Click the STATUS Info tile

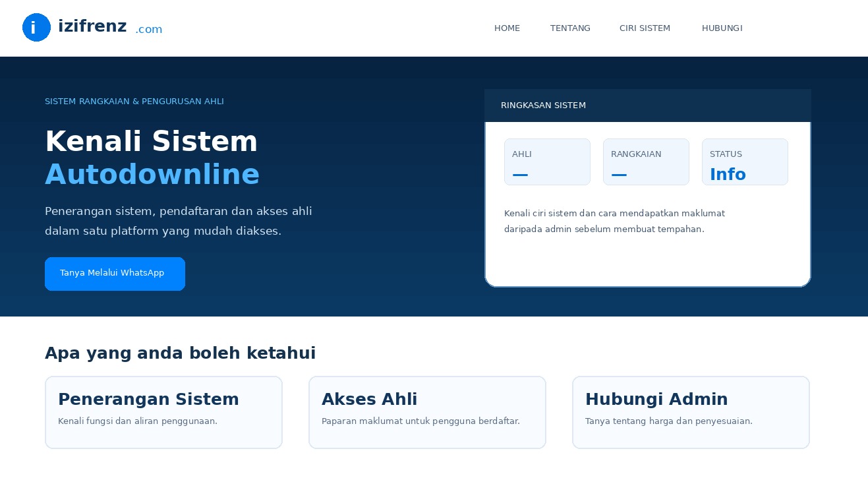point(745,162)
